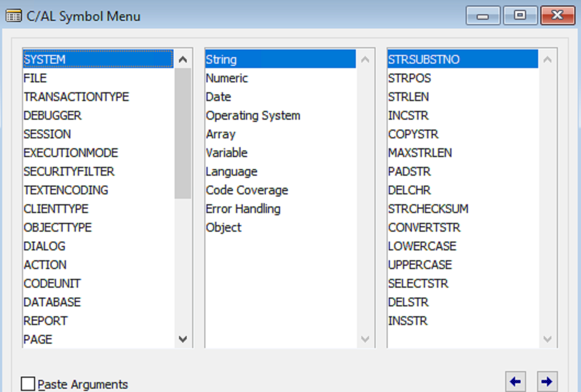Select Array category
Viewport: 581px width, 392px height.
tap(280, 134)
